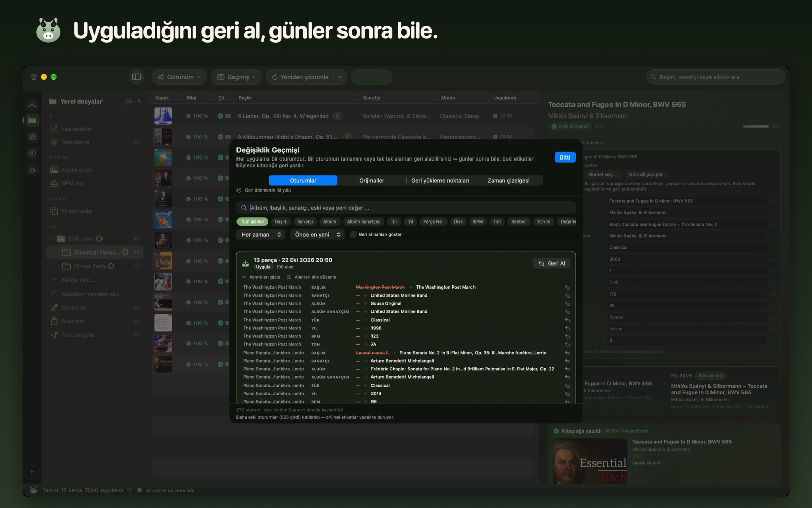Select the Tüm alanlar filter chip
The image size is (812, 508).
coord(252,221)
